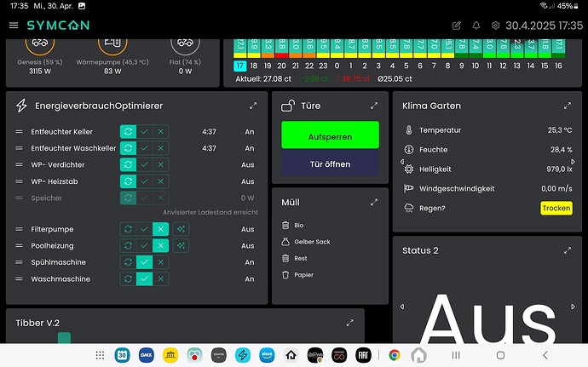The image size is (588, 367).
Task: Click the Bio waste bin icon
Action: [x=285, y=225]
